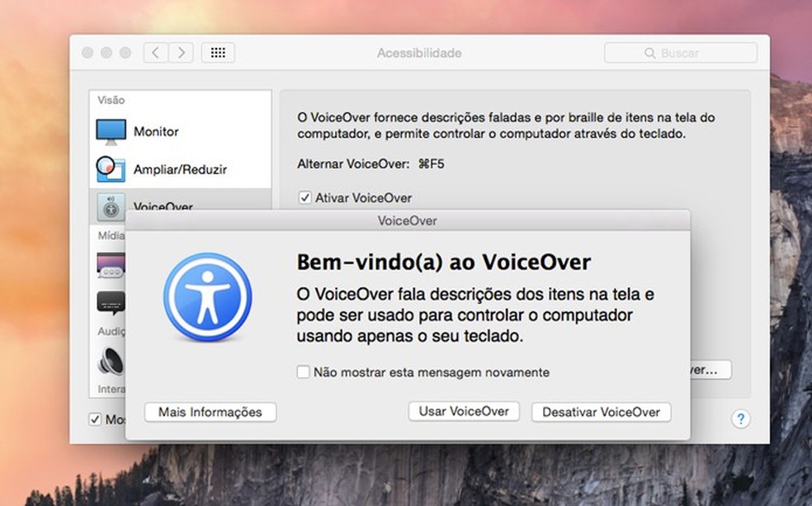Close the Acessibilidade window

point(87,53)
